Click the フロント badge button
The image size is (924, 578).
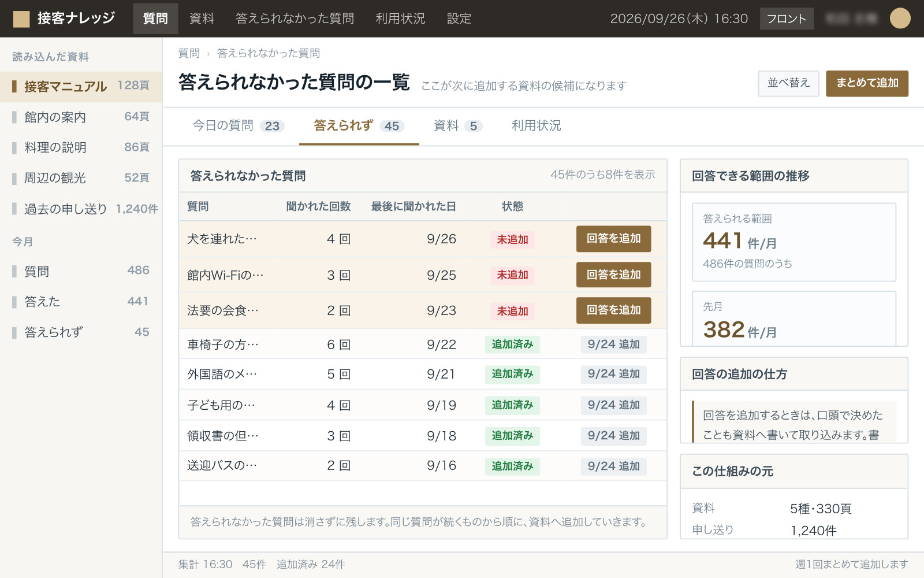click(787, 18)
